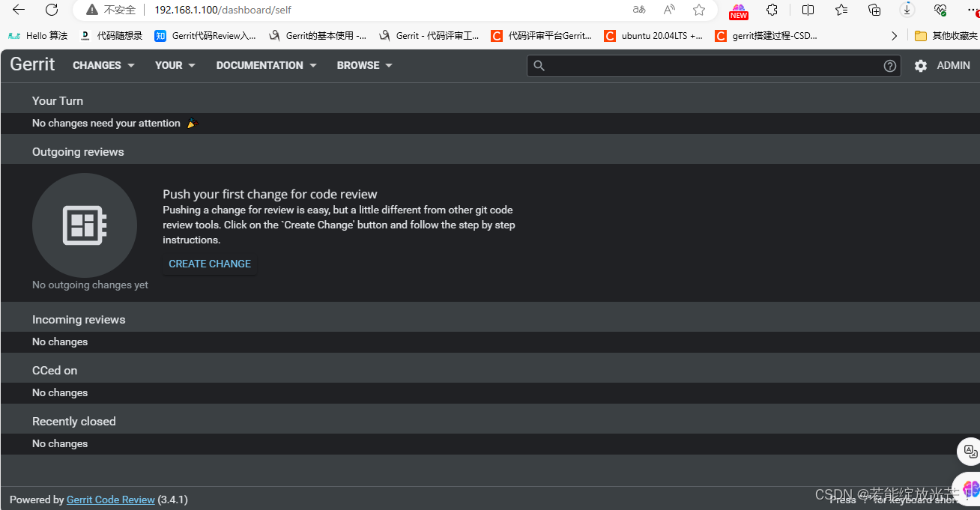Open ADMIN account menu
Image resolution: width=980 pixels, height=510 pixels.
point(953,65)
